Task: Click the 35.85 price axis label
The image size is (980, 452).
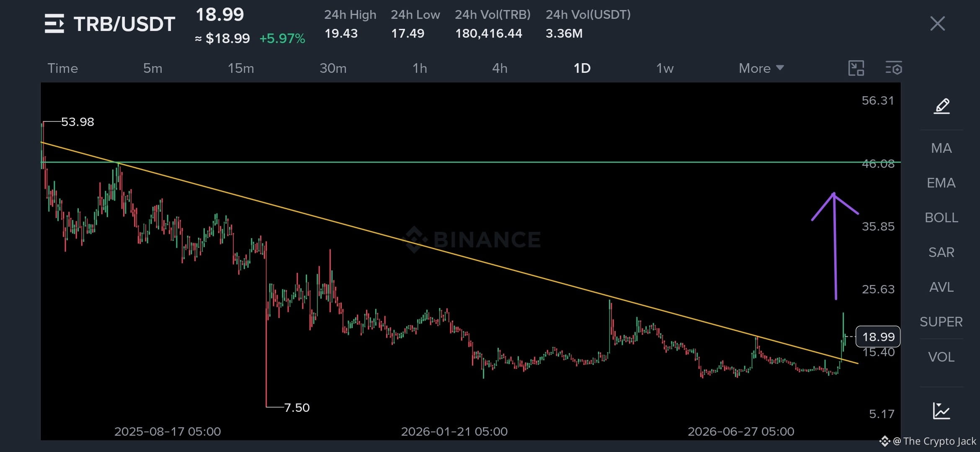Action: (878, 226)
